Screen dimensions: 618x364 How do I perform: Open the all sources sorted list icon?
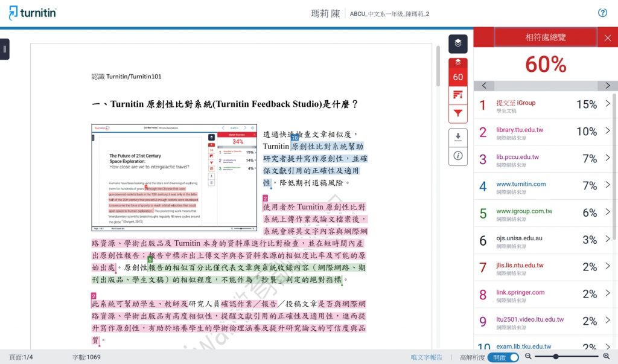point(458,95)
